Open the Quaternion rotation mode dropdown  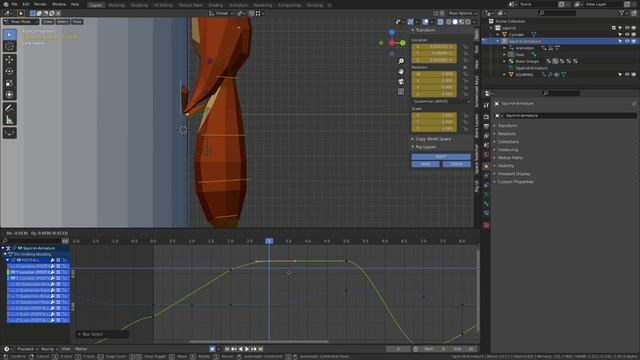(x=441, y=101)
